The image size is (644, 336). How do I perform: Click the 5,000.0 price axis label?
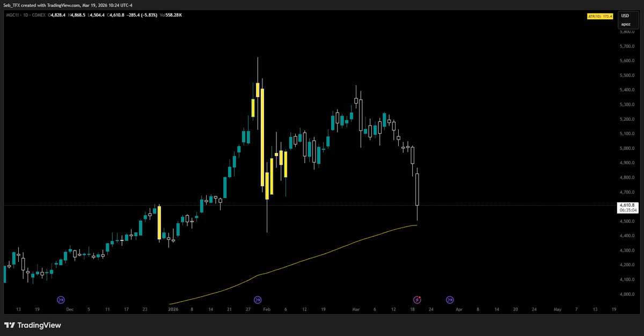click(628, 148)
